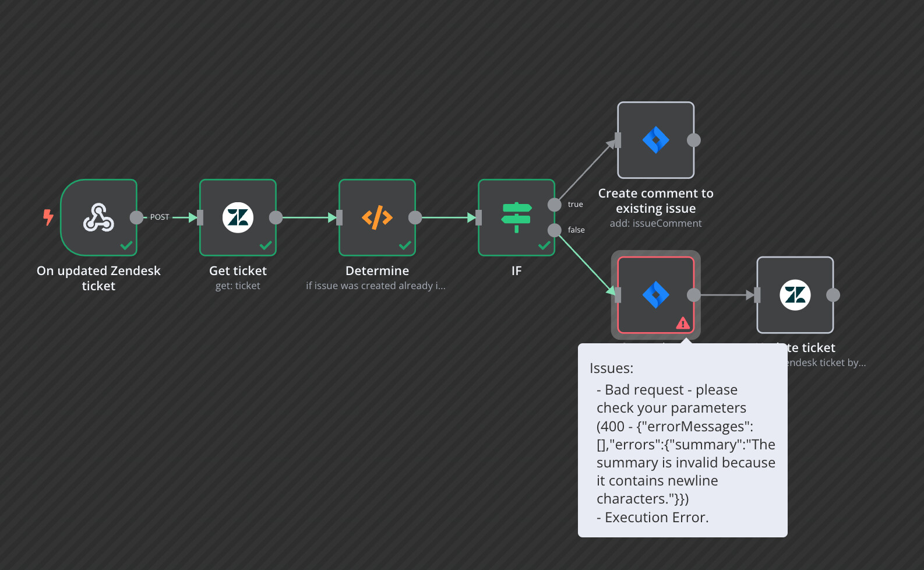The image size is (924, 570).
Task: Click the output dot of Get ticket node
Action: click(x=276, y=217)
